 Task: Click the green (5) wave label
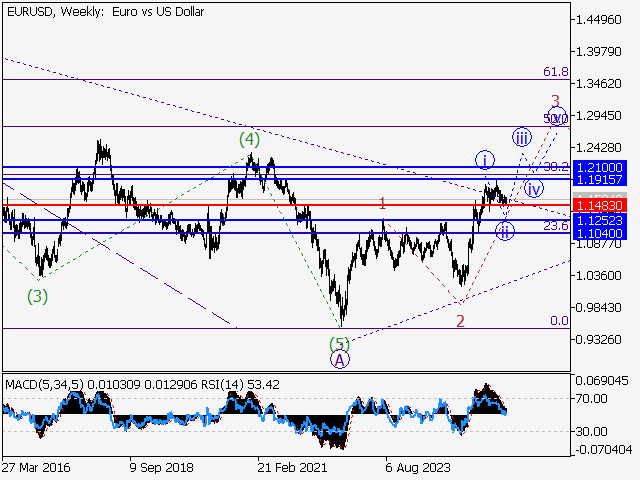[340, 343]
